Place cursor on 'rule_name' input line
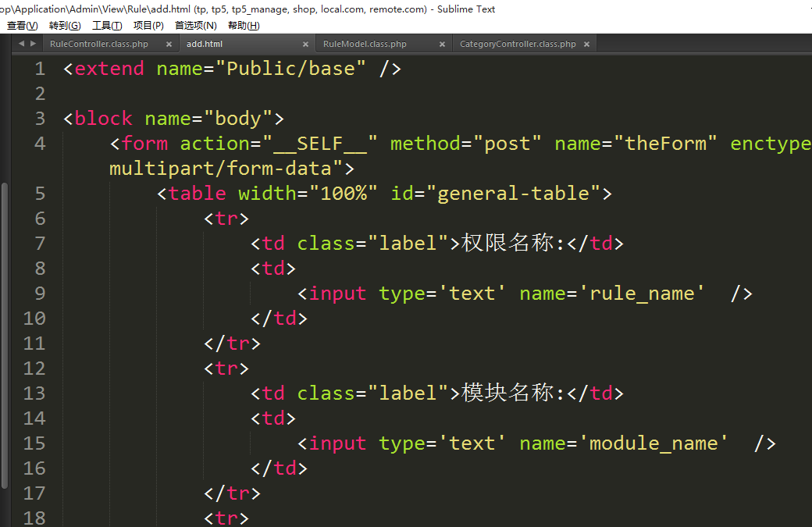This screenshot has height=527, width=812. click(523, 294)
